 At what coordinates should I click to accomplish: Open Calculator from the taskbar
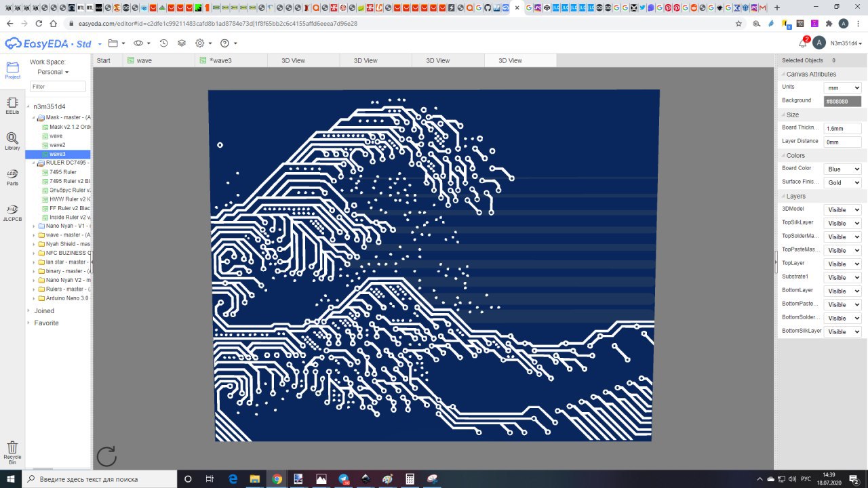pos(410,479)
